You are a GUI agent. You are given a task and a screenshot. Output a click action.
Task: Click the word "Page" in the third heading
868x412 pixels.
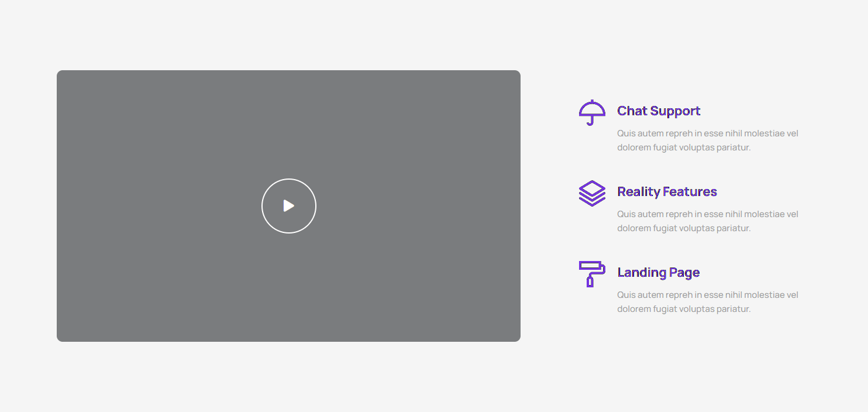pyautogui.click(x=684, y=273)
